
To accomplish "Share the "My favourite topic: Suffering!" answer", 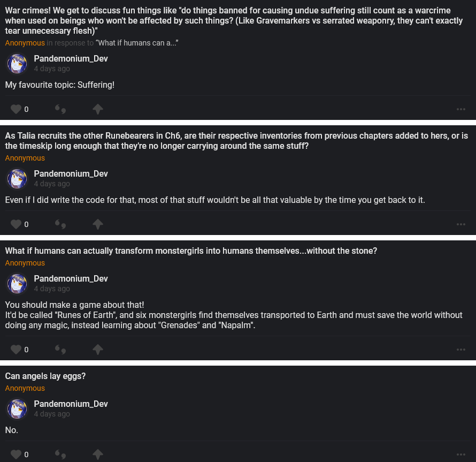I will coord(97,109).
